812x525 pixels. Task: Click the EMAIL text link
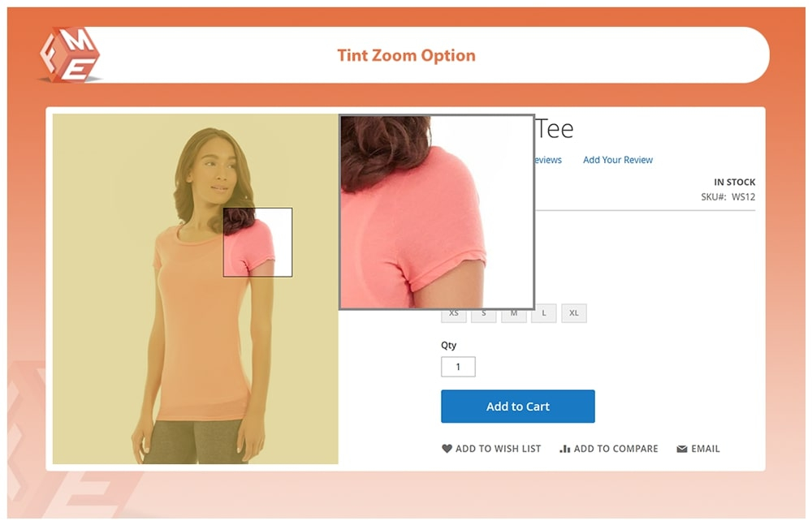point(706,449)
